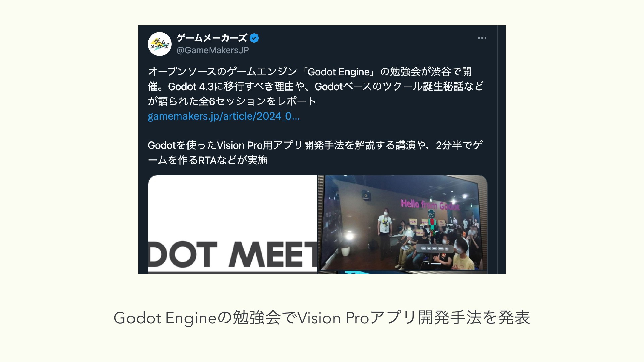Click the Drag Me panel in photo
This screenshot has width=644, height=362.
click(x=413, y=222)
